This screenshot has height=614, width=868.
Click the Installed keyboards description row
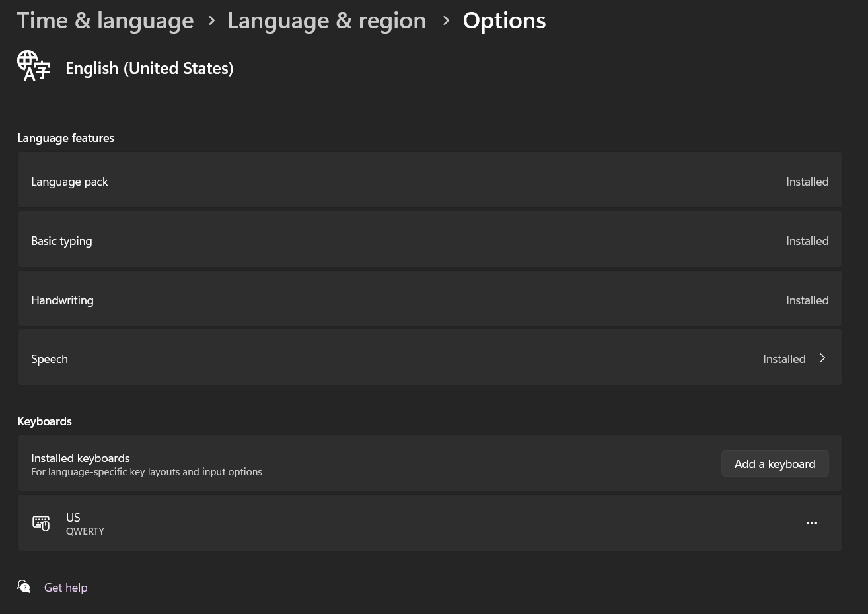[x=146, y=464]
